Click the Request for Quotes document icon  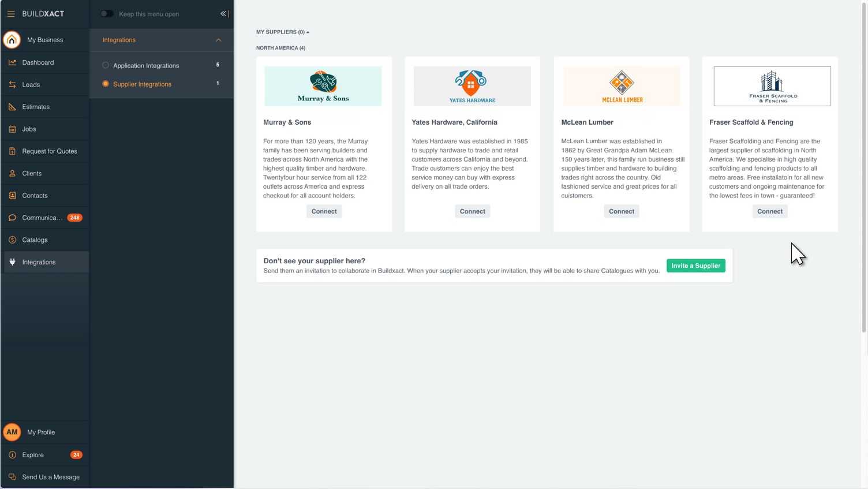click(x=12, y=151)
